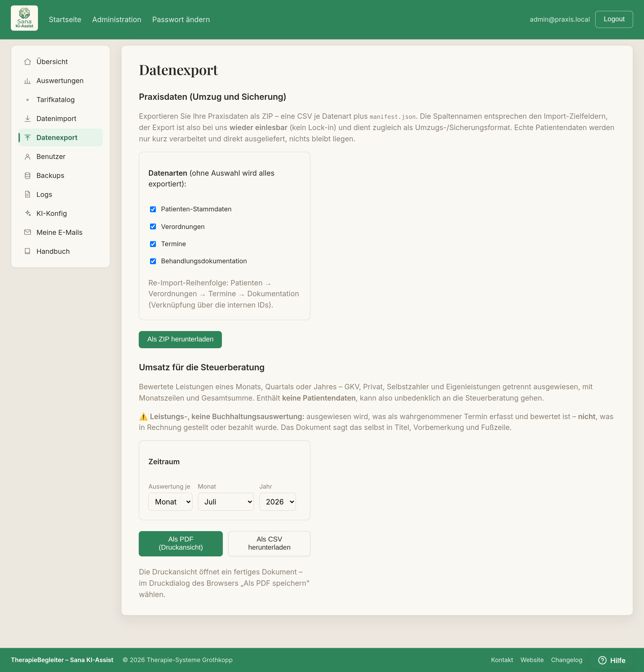Click the admin@praxis.local account text
This screenshot has height=672, width=644.
pos(559,20)
